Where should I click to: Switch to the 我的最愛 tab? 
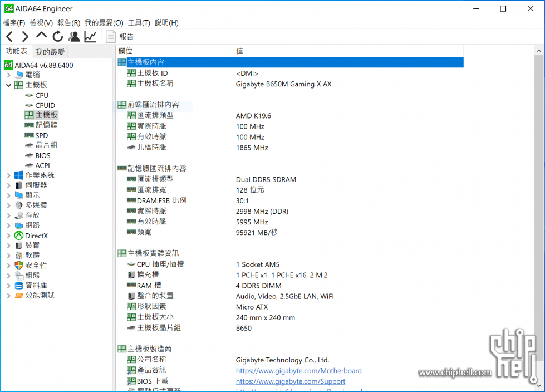click(x=50, y=52)
